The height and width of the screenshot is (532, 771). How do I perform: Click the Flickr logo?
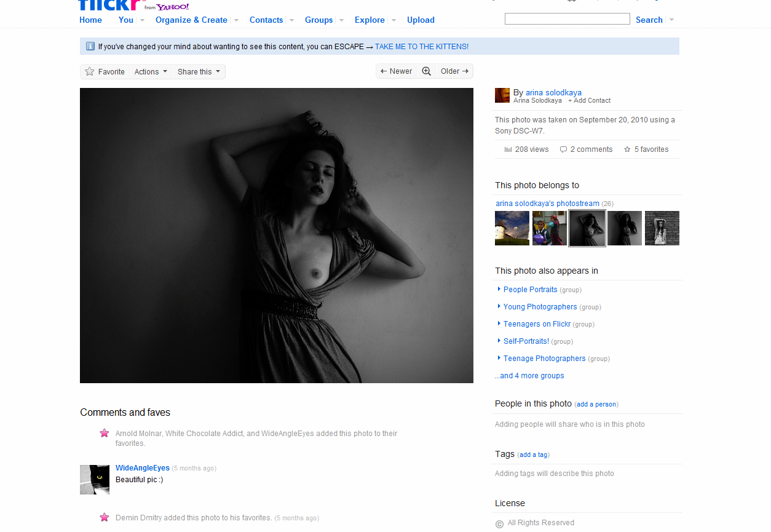tap(110, 5)
